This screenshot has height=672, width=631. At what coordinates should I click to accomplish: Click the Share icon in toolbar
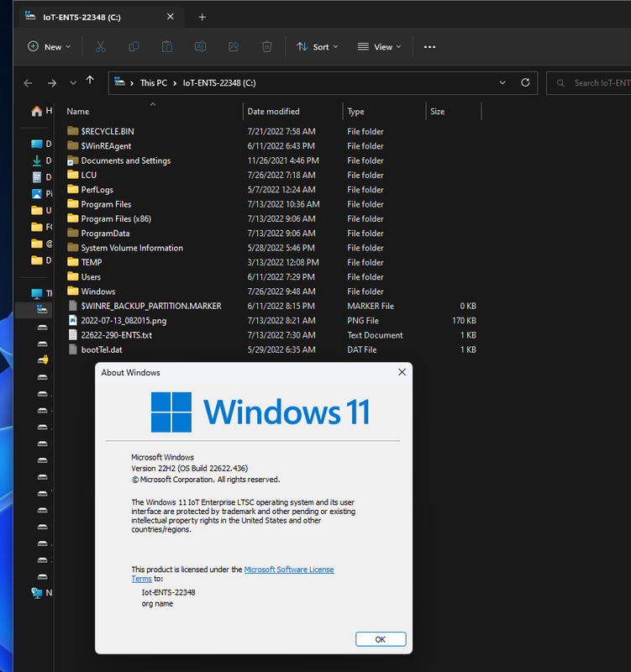(x=234, y=47)
